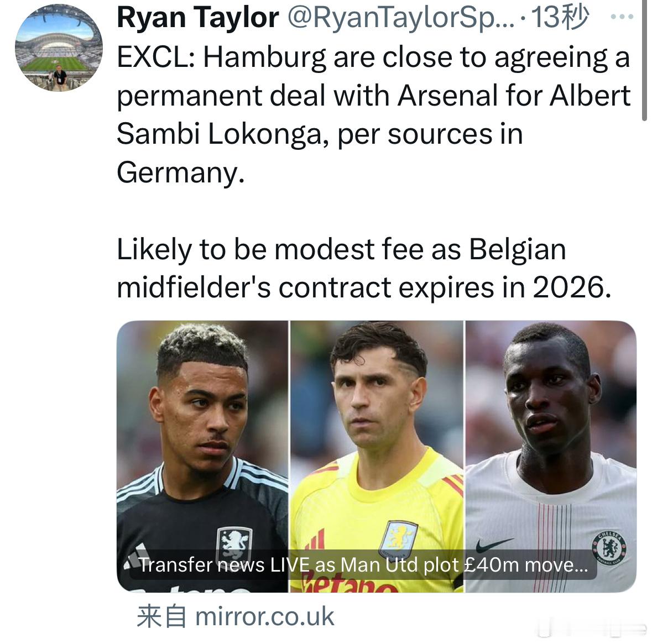
Task: Click the Likely to be modest fee paragraph
Action: point(364,268)
